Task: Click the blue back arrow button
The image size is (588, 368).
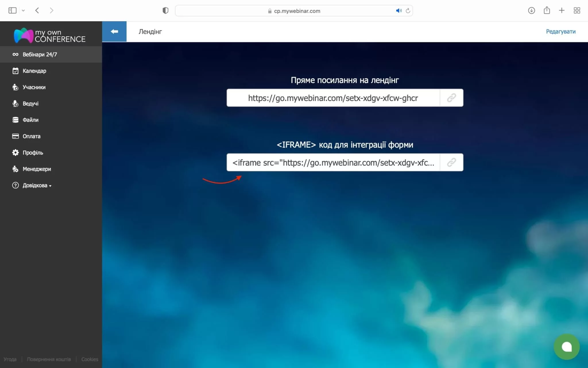Action: (x=114, y=31)
